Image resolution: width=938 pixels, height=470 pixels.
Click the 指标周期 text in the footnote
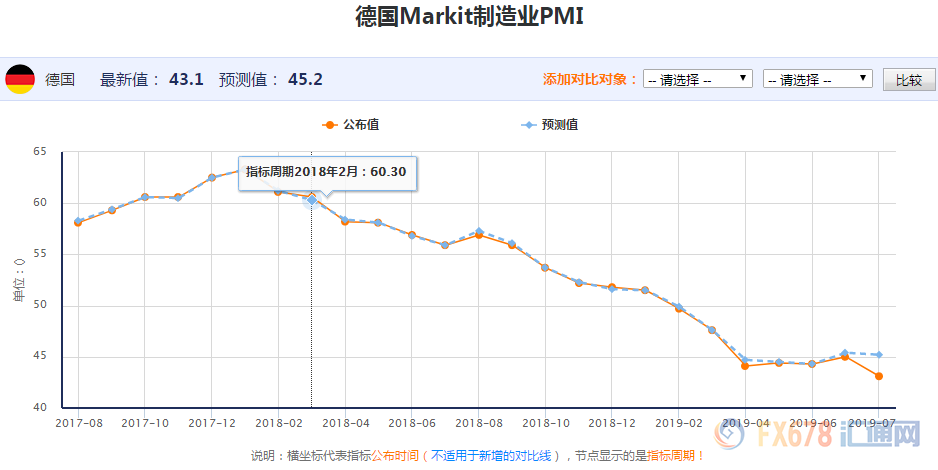pos(671,456)
